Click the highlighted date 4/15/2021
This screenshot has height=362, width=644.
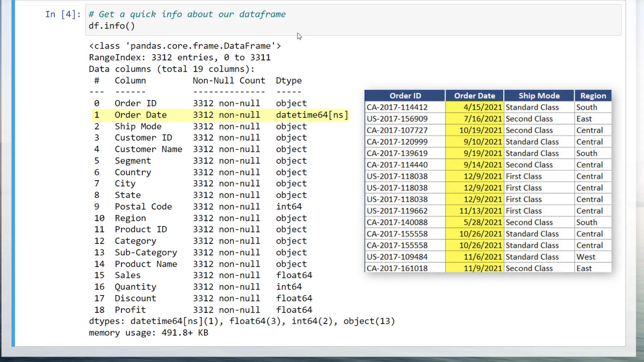pos(482,107)
